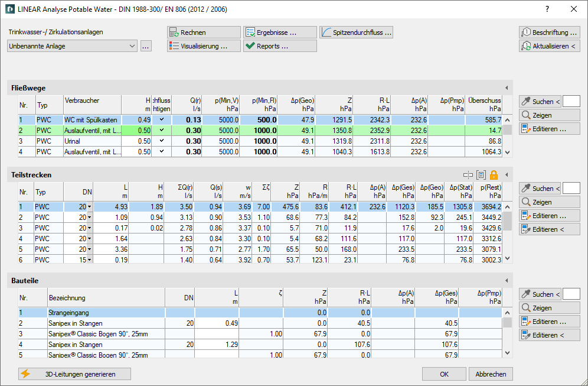Click bracketed column-settings icon in Teilstrecken header
The height and width of the screenshot is (386, 588).
pos(481,174)
